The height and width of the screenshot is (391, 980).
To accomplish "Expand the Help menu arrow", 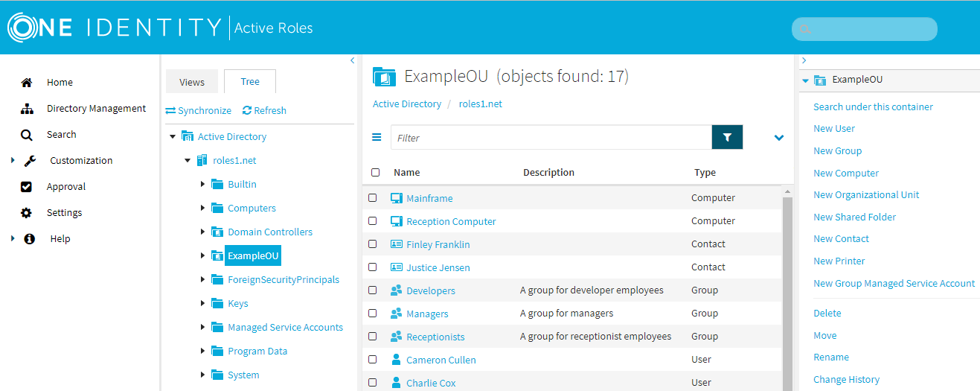I will (13, 238).
